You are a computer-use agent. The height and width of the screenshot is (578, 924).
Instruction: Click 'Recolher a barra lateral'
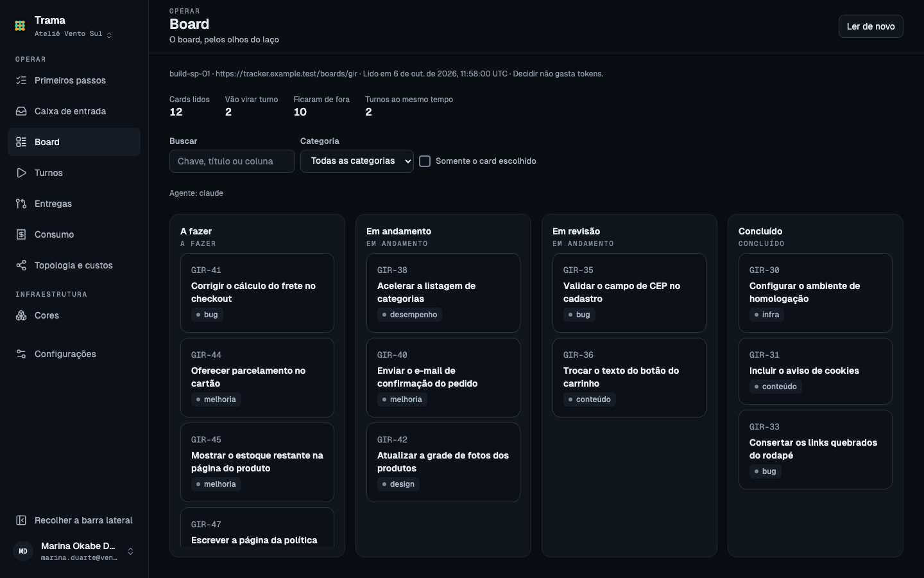74,520
